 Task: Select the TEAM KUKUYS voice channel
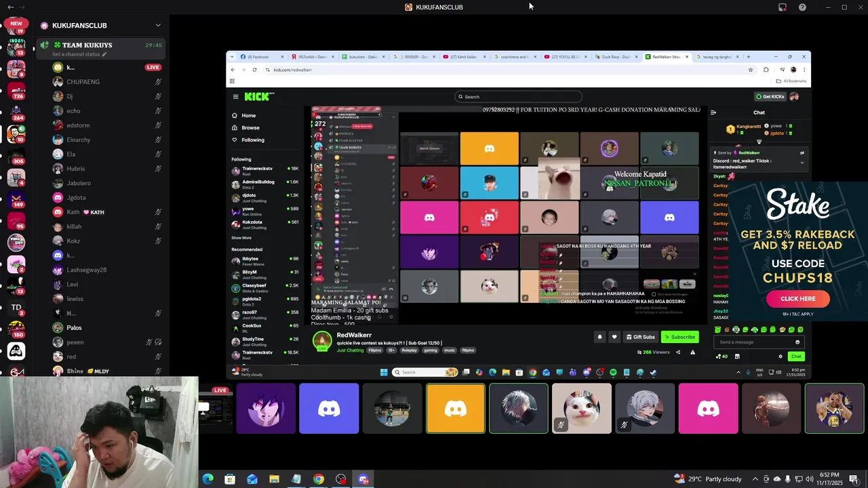pos(102,45)
